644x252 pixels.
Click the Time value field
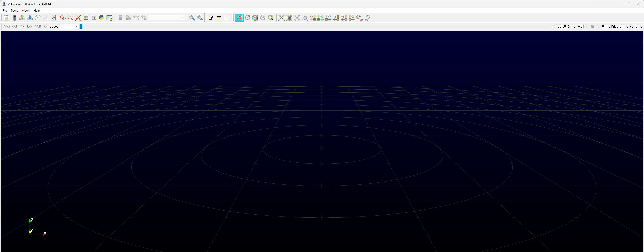[x=563, y=27]
